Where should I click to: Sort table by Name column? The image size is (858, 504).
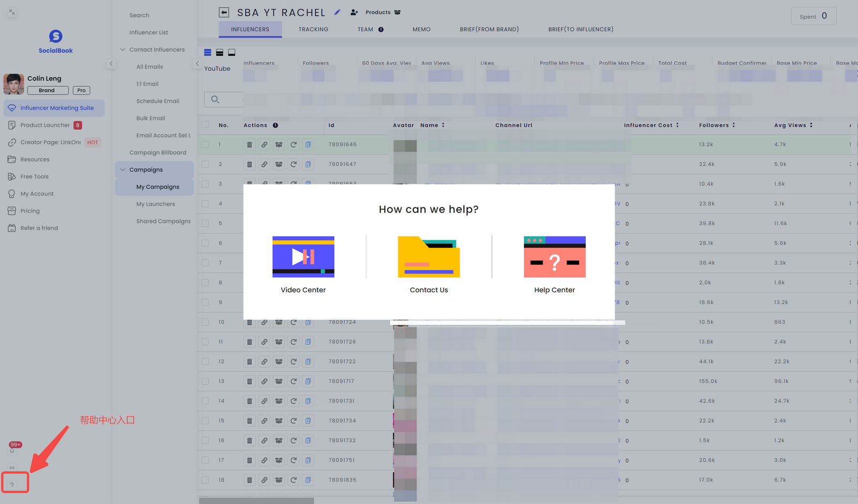(x=443, y=125)
